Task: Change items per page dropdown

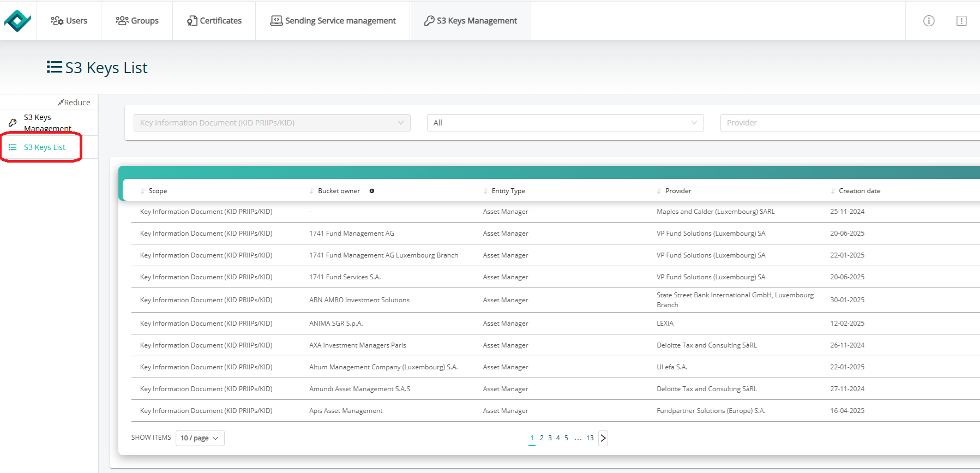Action: (200, 438)
